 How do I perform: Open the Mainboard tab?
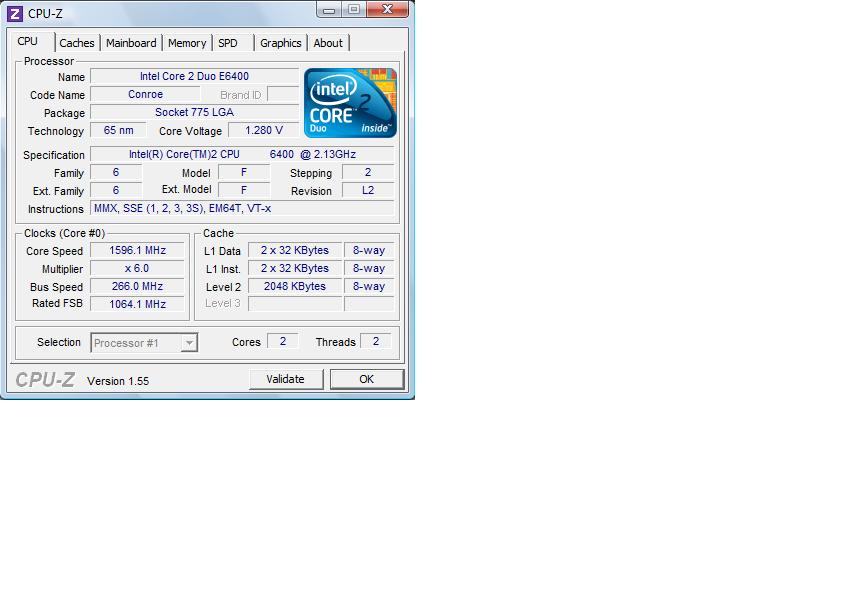(x=131, y=43)
